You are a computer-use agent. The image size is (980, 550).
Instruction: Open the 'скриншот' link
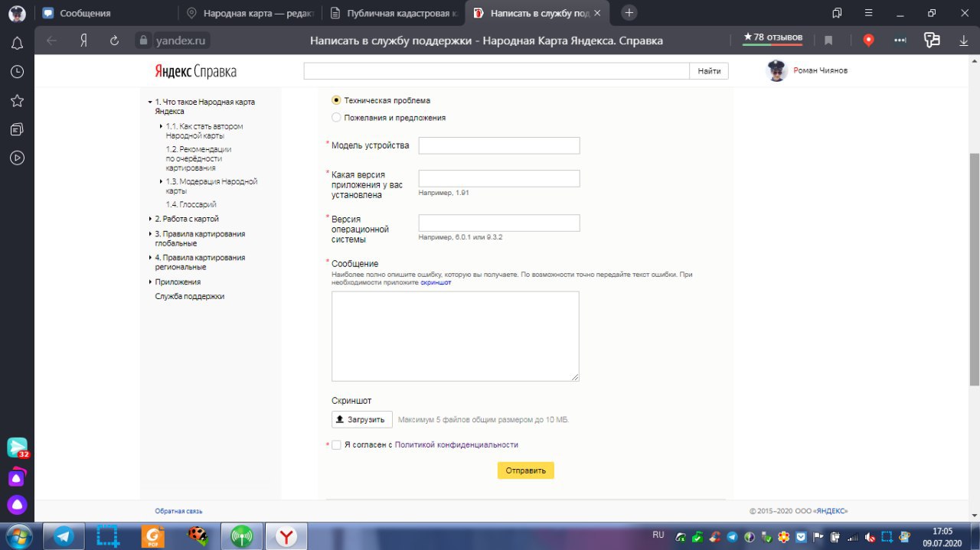(436, 282)
